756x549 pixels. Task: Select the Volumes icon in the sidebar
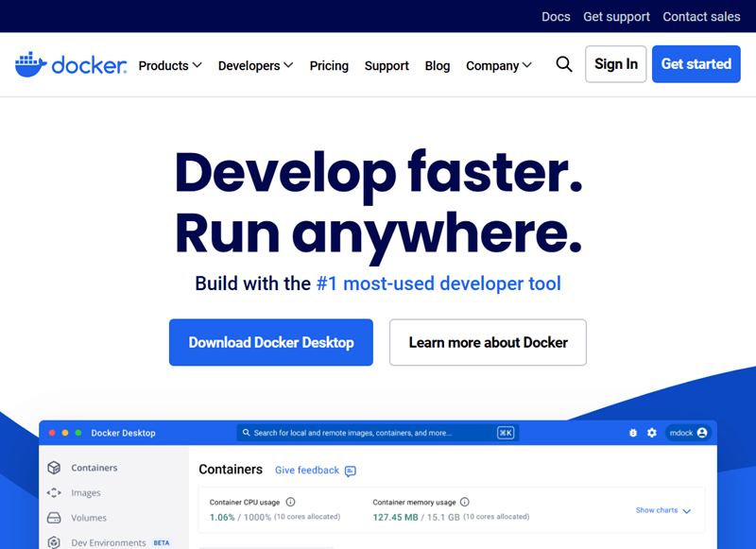click(x=54, y=518)
